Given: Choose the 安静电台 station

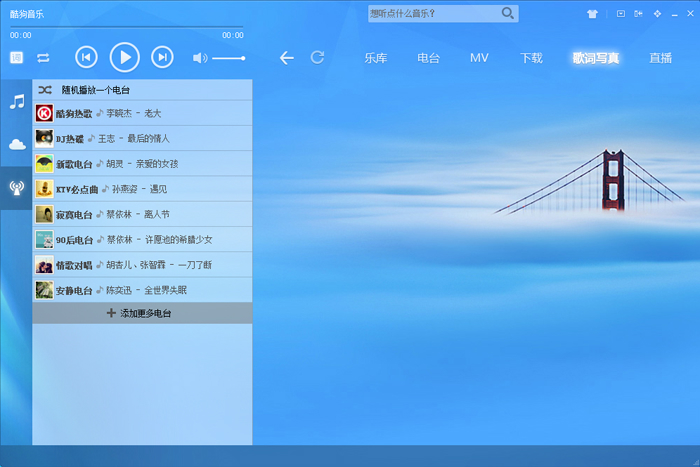Looking at the screenshot, I should (x=142, y=290).
